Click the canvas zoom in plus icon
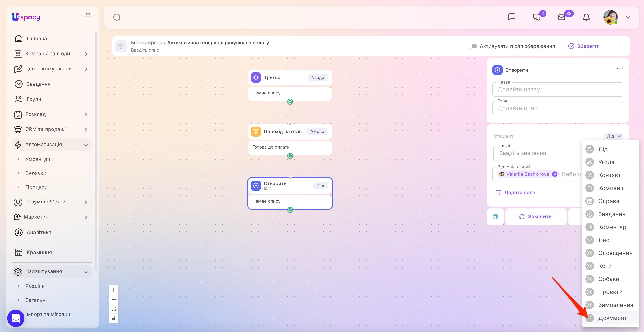The image size is (644, 332). point(114,290)
